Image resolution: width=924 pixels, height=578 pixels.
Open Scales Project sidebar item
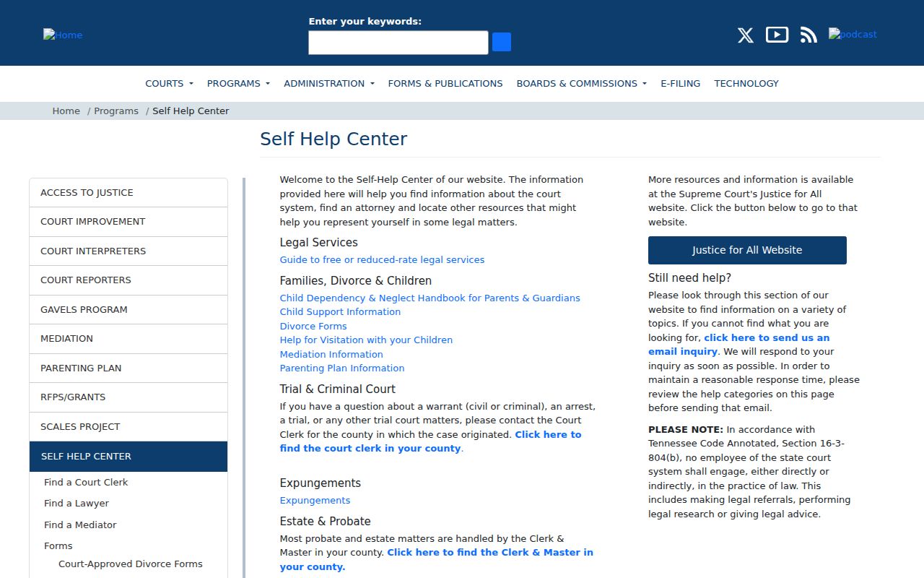(128, 427)
